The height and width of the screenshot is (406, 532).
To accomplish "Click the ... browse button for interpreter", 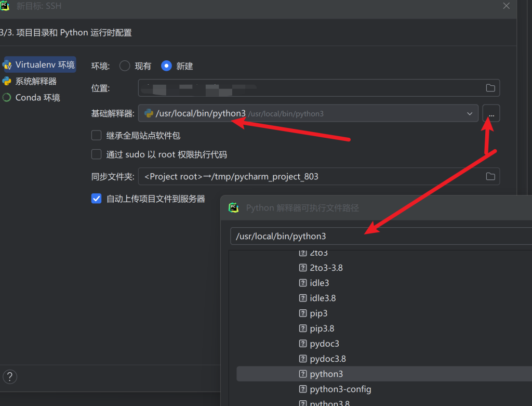I will pyautogui.click(x=491, y=113).
